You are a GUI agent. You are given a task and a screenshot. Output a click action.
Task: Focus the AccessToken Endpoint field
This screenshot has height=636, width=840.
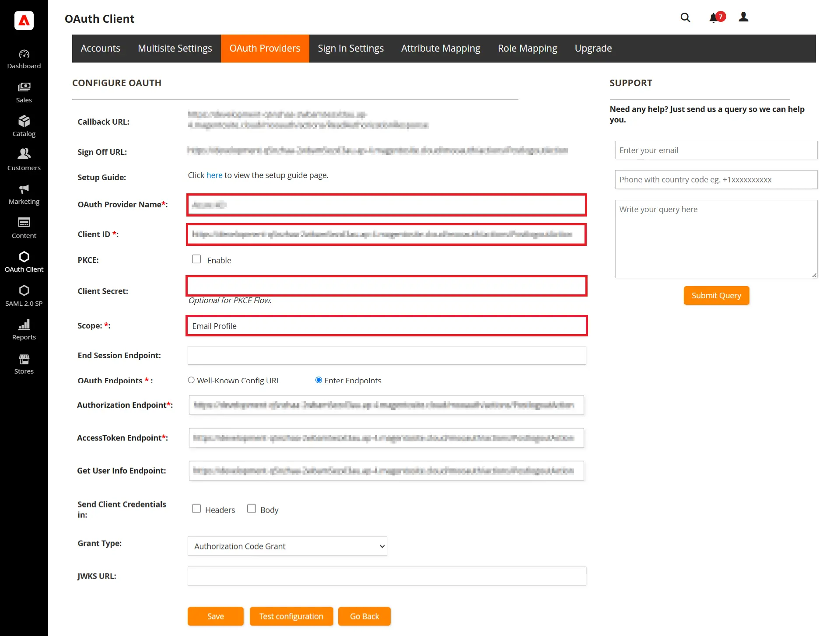(386, 438)
